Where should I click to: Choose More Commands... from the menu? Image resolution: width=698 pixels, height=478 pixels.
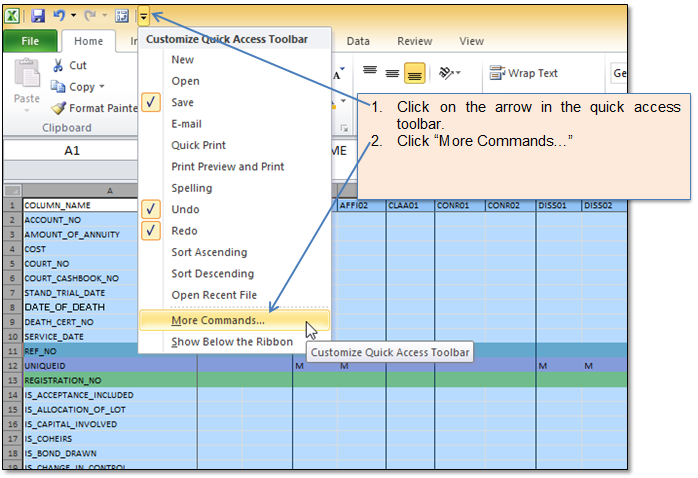click(x=218, y=321)
